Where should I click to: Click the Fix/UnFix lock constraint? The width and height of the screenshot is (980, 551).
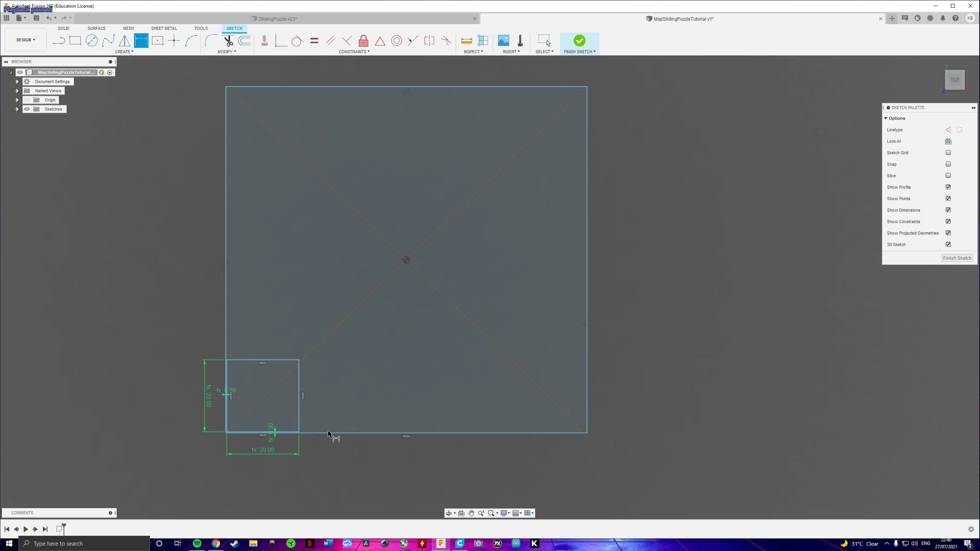pos(363,40)
